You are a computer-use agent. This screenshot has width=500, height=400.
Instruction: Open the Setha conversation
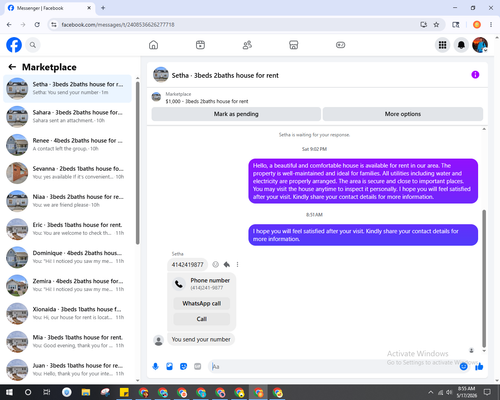tap(67, 88)
